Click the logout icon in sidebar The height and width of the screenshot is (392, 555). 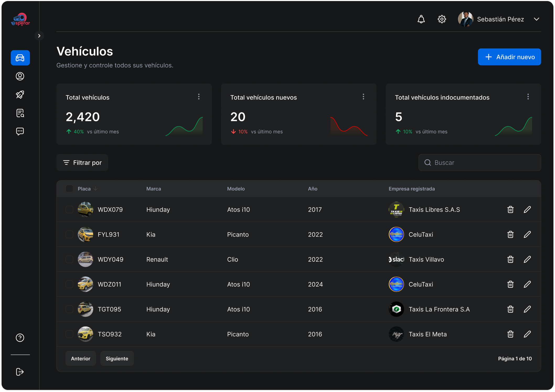[20, 372]
